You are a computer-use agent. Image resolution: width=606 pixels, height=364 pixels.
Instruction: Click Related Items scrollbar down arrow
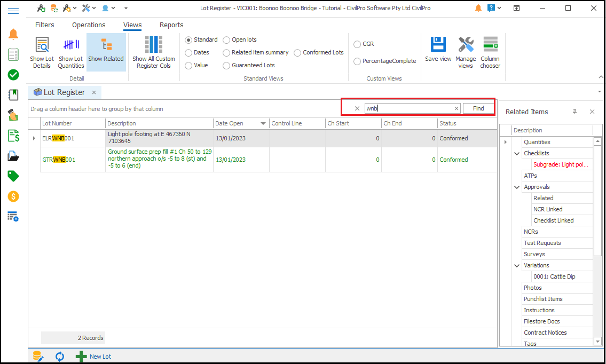pos(597,341)
